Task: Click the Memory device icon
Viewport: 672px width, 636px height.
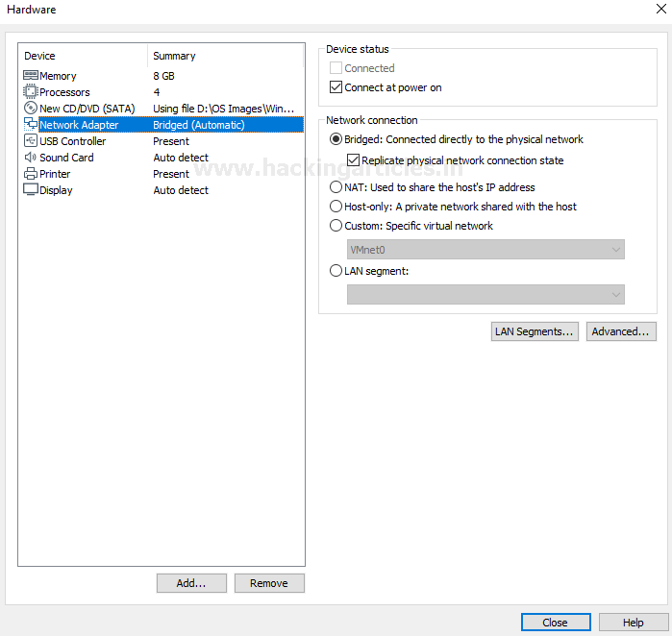Action: tap(31, 75)
